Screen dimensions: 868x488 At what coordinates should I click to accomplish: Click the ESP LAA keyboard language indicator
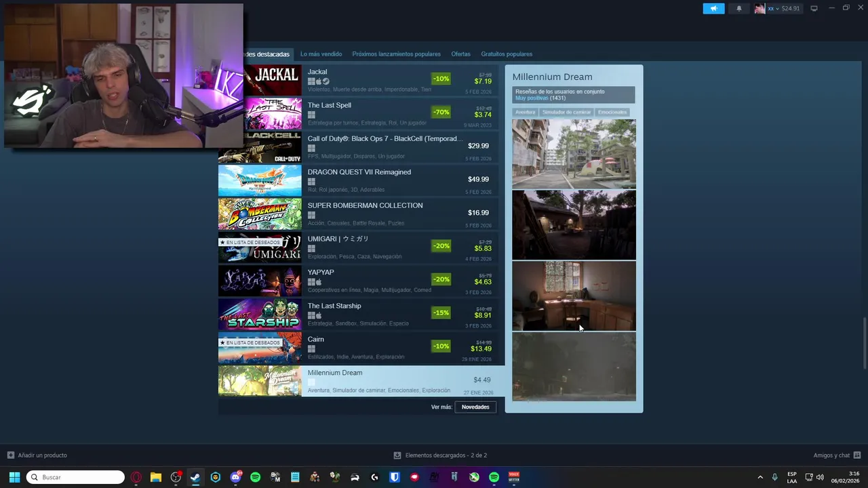792,477
